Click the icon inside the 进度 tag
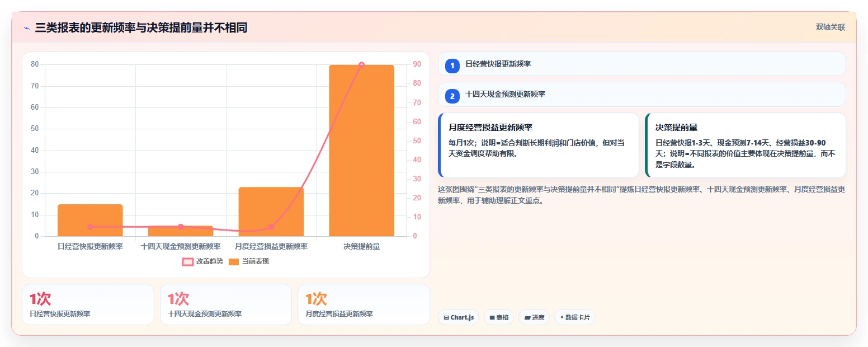Image resolution: width=868 pixels, height=347 pixels. coord(527,318)
